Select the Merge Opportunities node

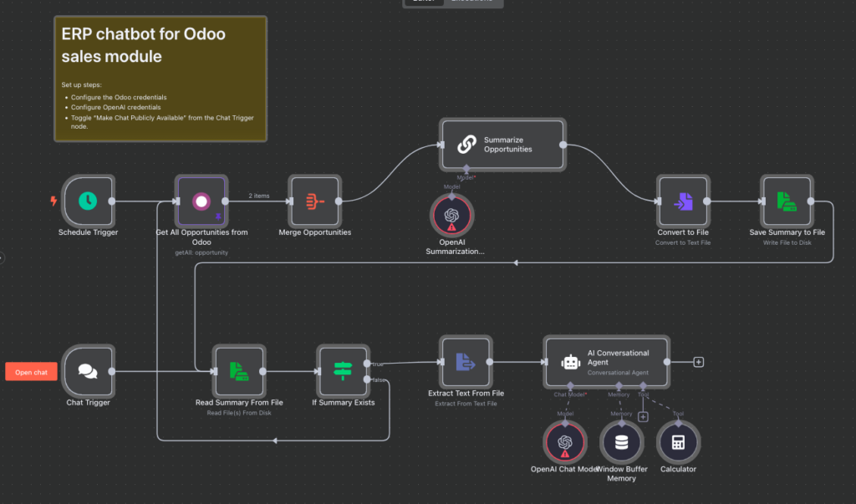click(314, 201)
